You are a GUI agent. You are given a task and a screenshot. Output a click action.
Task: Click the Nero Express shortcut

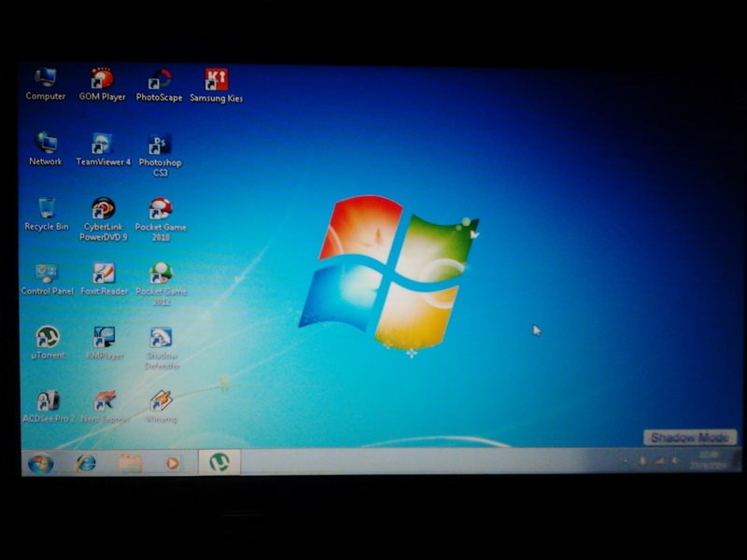click(105, 407)
